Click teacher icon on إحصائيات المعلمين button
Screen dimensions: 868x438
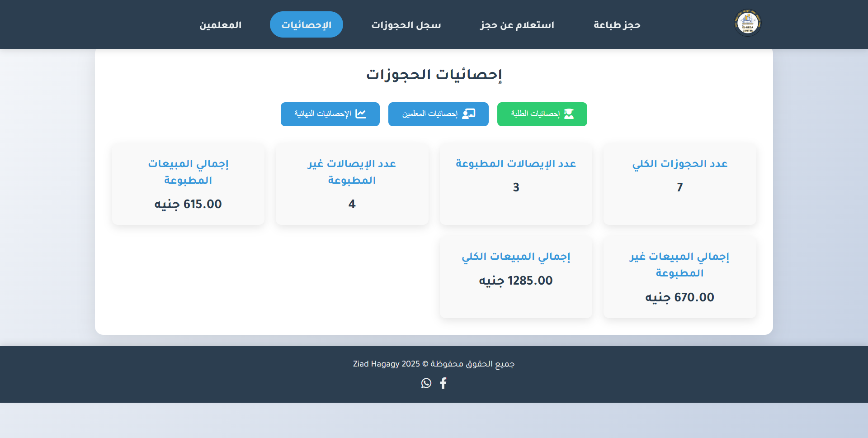pyautogui.click(x=469, y=114)
